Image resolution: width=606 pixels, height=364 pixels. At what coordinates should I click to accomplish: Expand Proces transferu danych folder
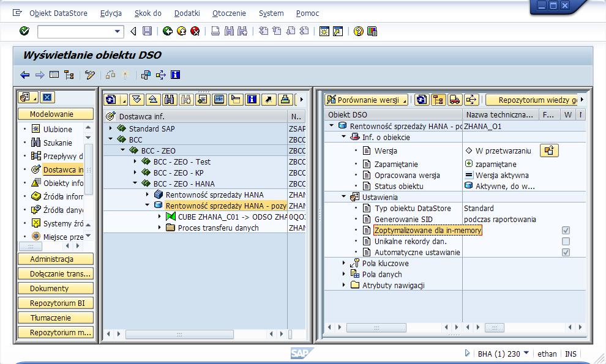[160, 228]
